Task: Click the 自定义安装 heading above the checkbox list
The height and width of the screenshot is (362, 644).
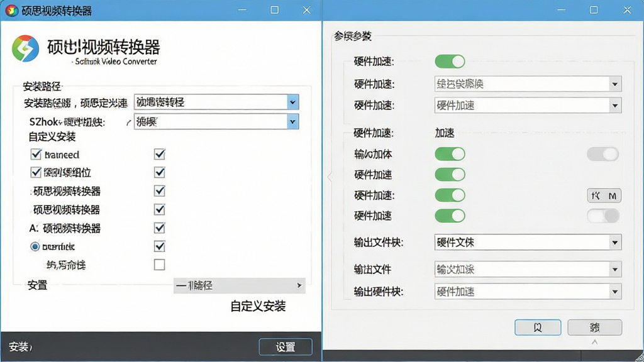Action: point(52,136)
